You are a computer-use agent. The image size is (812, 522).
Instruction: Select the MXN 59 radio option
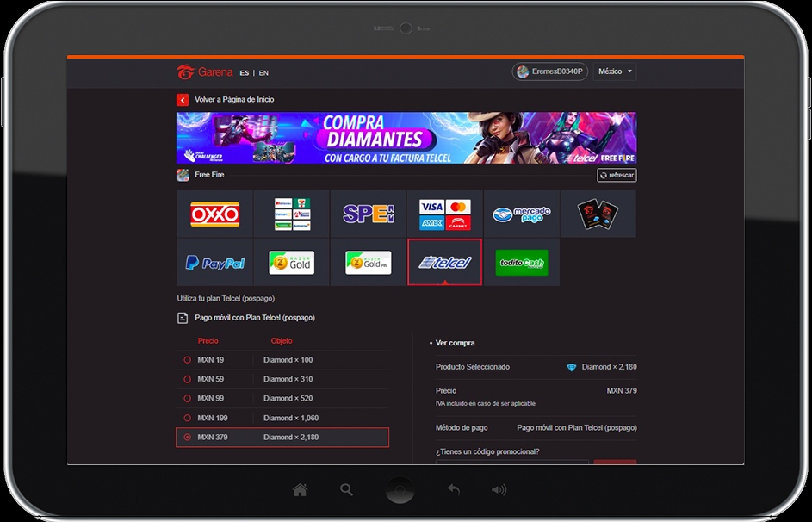[x=188, y=379]
